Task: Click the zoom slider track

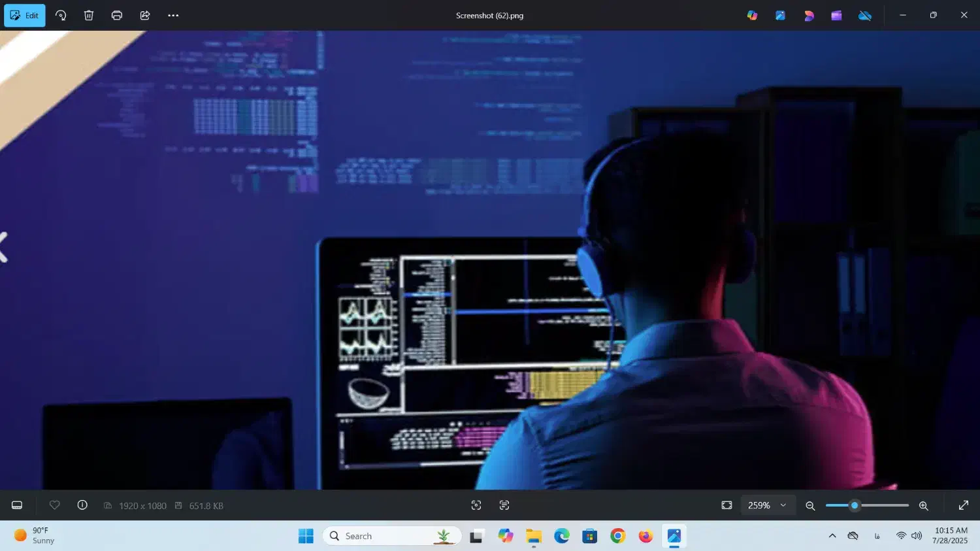Action: point(882,505)
